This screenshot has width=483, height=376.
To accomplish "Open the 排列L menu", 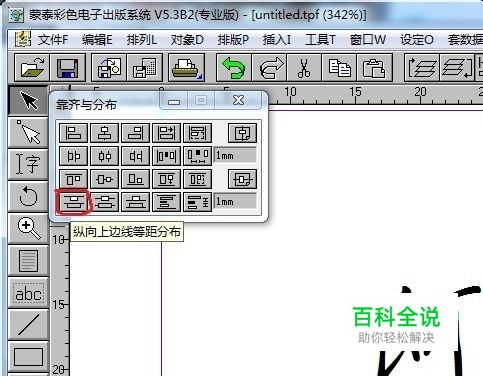I will click(142, 40).
